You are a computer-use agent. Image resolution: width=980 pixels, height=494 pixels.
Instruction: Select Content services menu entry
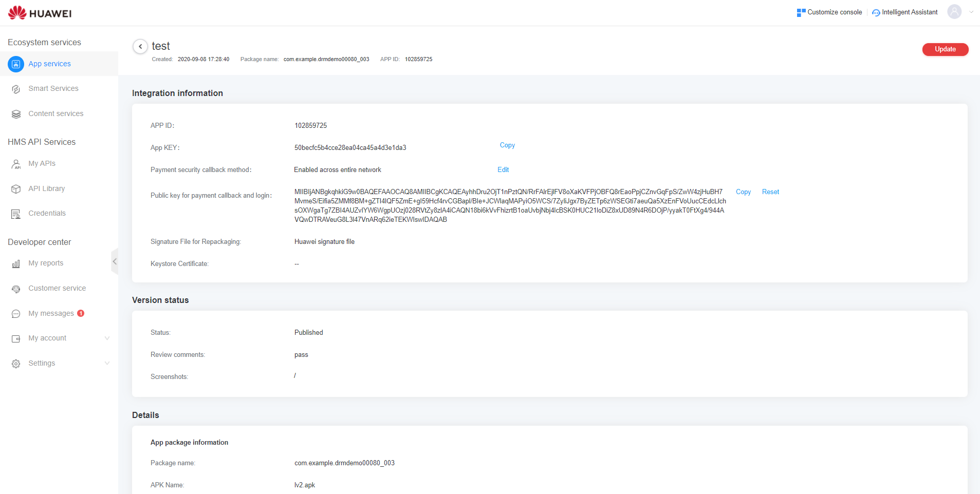(x=56, y=113)
